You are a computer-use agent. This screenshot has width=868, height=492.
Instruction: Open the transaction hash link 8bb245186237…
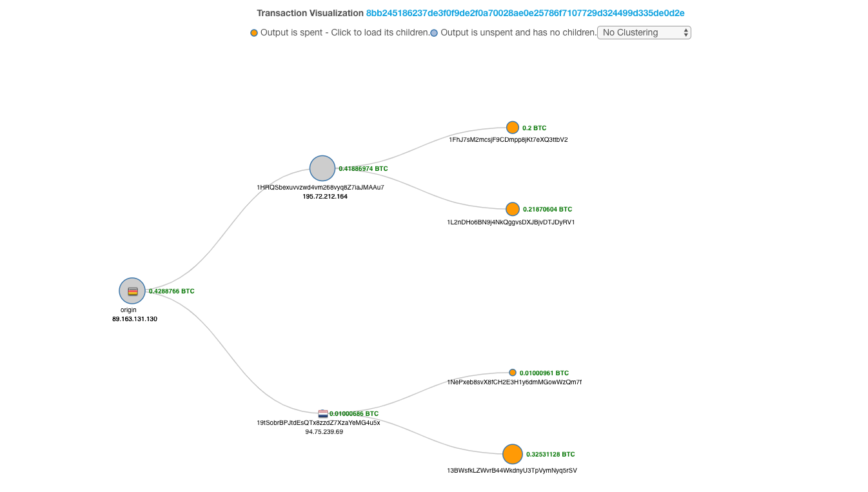[525, 13]
